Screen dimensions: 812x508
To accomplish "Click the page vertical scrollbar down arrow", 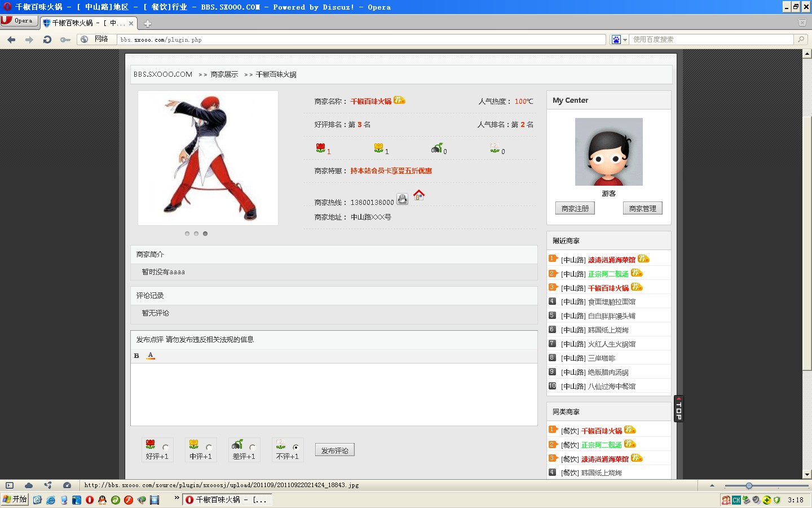I will tap(807, 474).
